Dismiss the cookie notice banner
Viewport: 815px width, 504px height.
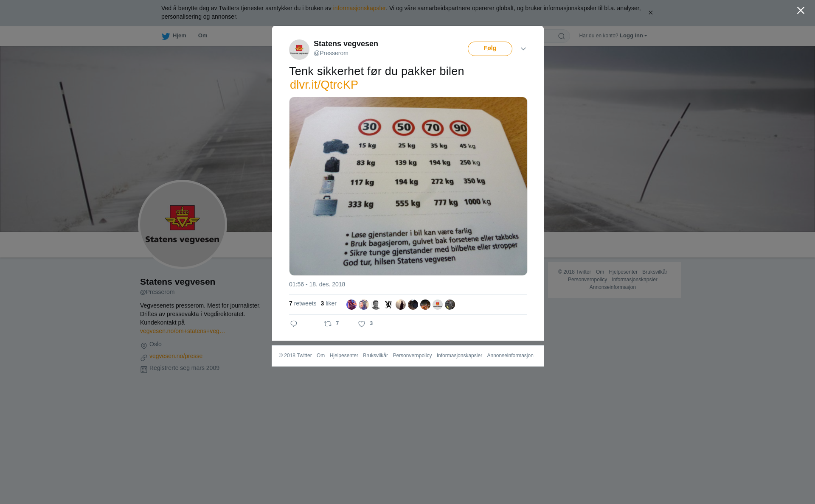pos(650,13)
